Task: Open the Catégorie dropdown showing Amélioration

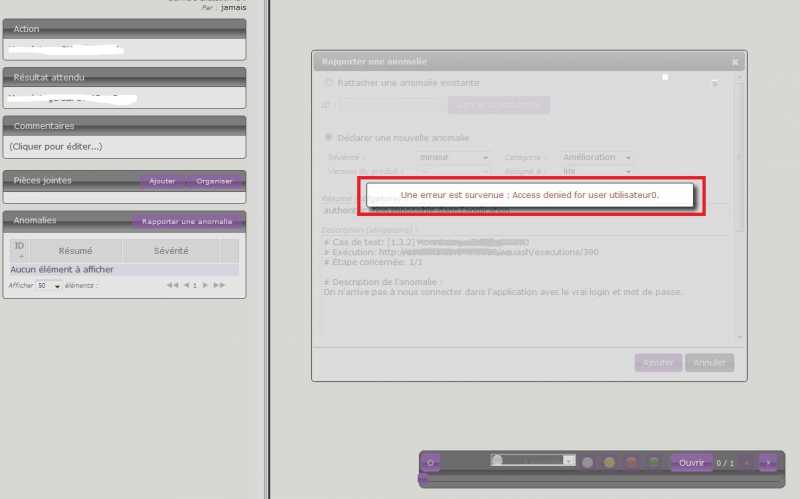Action: 597,157
